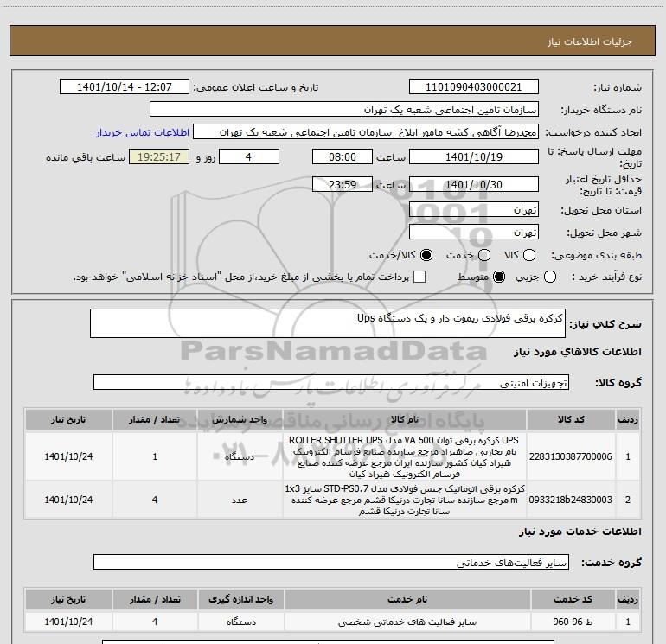666x644 pixels.
Task: Click the واحد اندازه گیری column header
Action: [240, 599]
